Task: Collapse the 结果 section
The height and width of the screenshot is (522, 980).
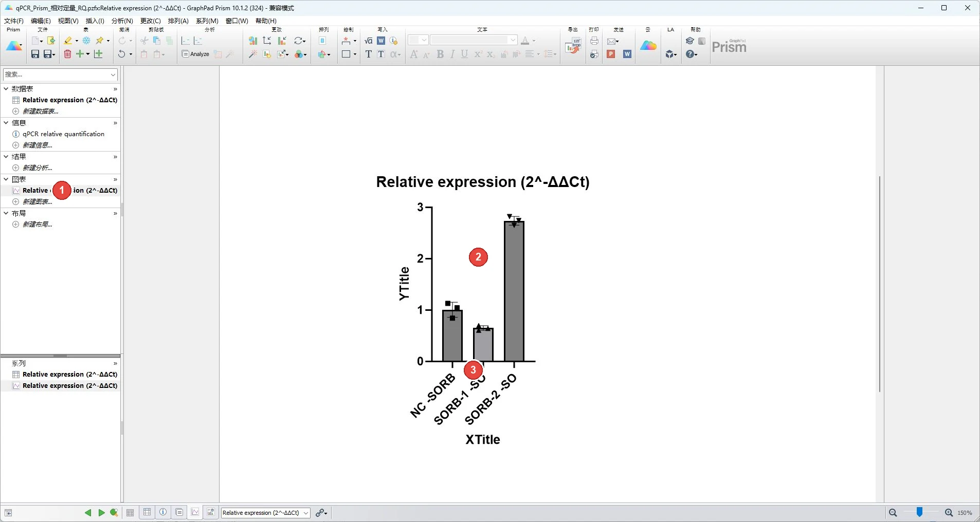Action: coord(6,157)
